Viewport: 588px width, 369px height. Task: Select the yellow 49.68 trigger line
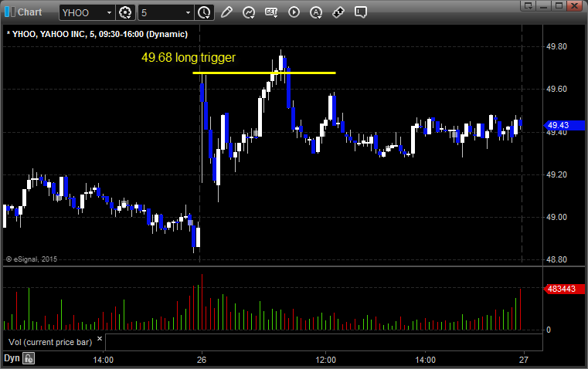click(x=264, y=73)
